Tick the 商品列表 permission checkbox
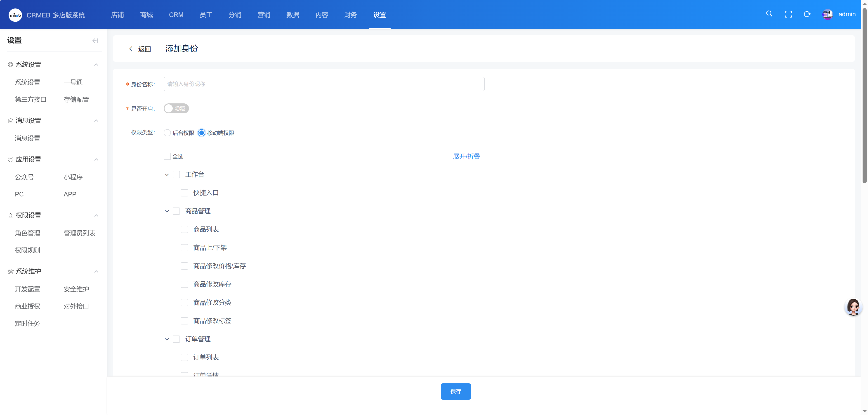 [x=184, y=230]
